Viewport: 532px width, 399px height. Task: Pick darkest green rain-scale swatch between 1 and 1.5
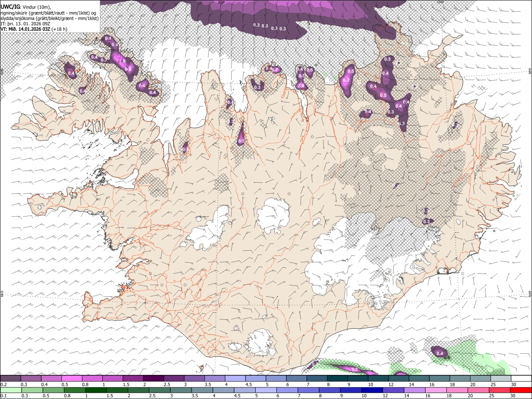96,390
